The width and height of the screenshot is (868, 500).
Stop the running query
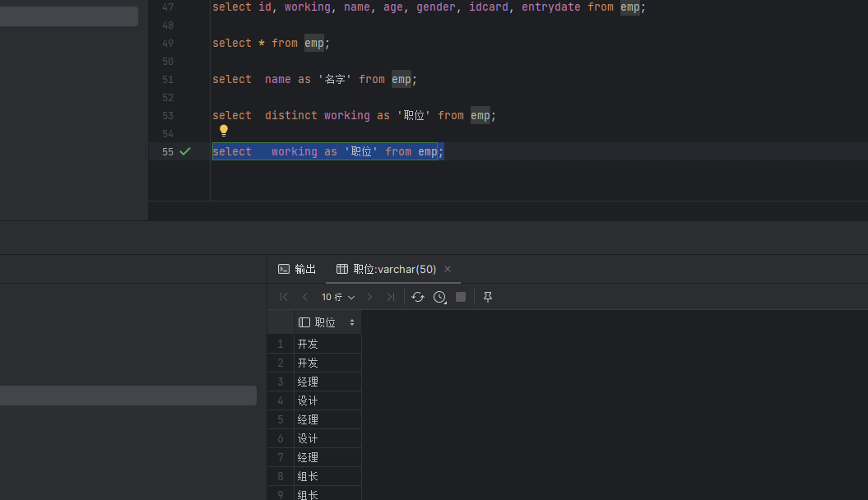pyautogui.click(x=461, y=297)
